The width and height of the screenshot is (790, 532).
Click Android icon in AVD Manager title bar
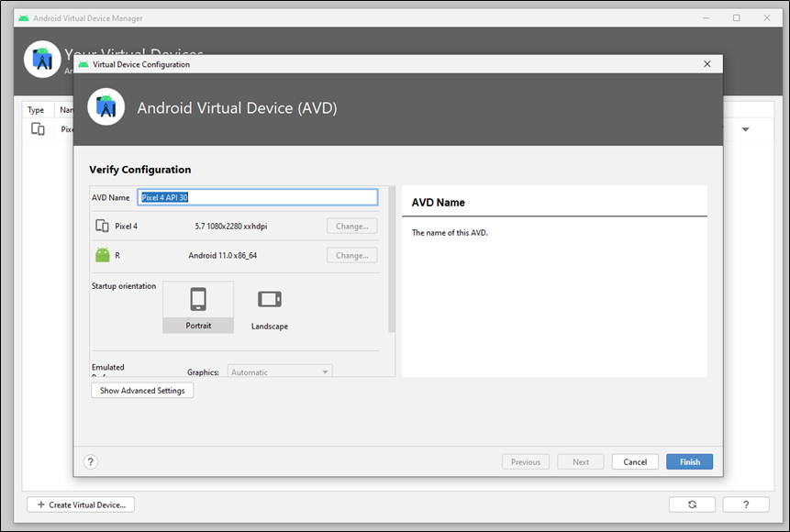23,18
